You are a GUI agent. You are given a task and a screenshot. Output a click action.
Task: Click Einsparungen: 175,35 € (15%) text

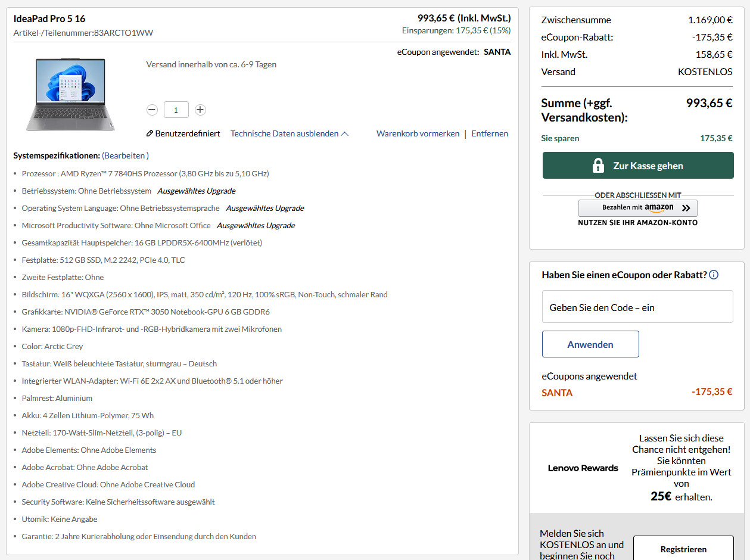456,30
